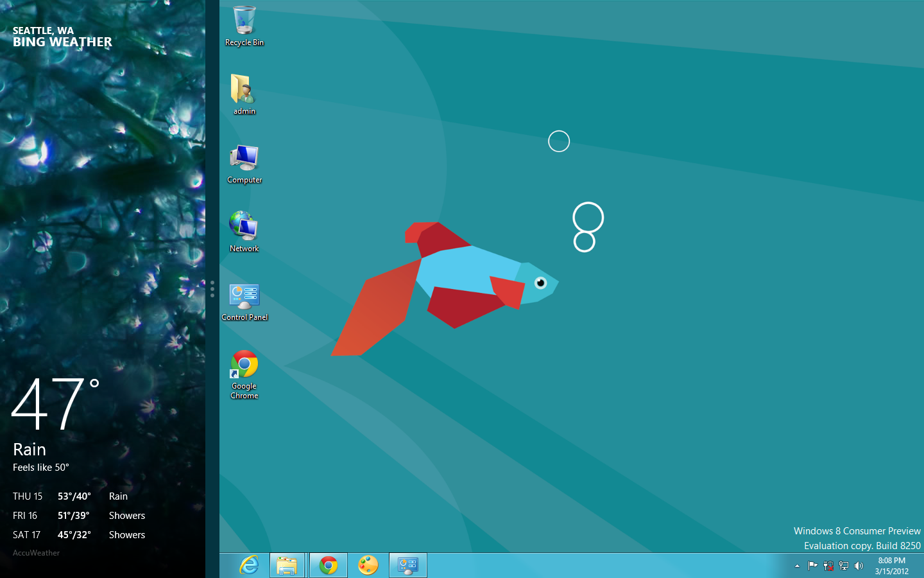Open the network status tray icon

pos(844,566)
